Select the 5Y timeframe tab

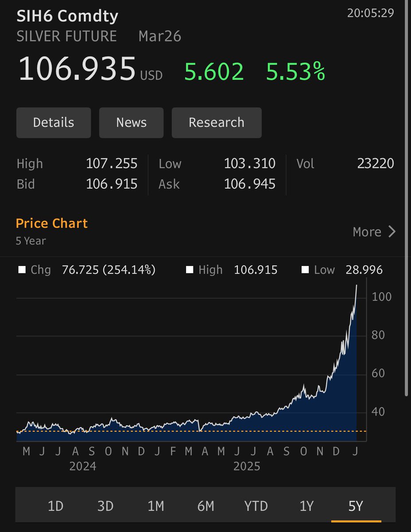click(x=356, y=505)
